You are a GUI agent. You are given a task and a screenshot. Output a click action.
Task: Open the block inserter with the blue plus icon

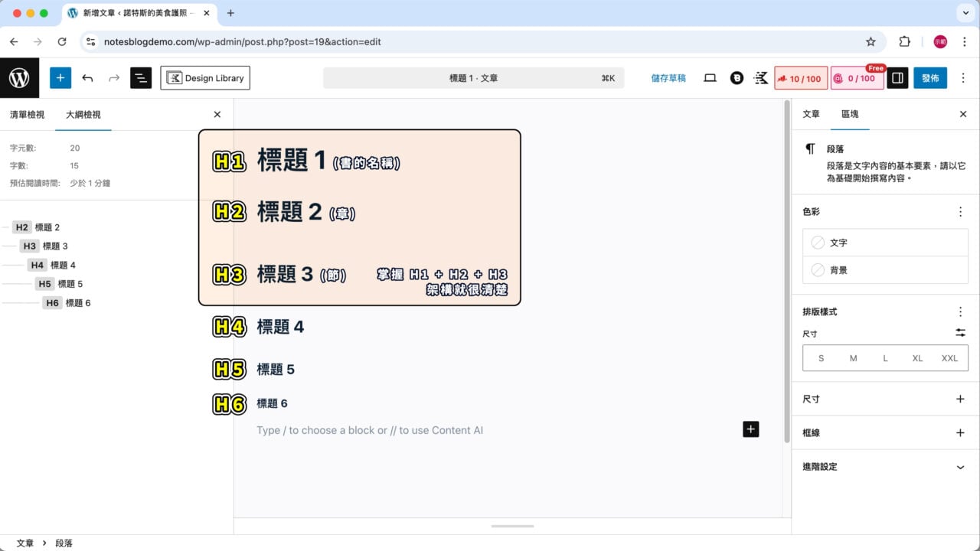[x=60, y=77]
